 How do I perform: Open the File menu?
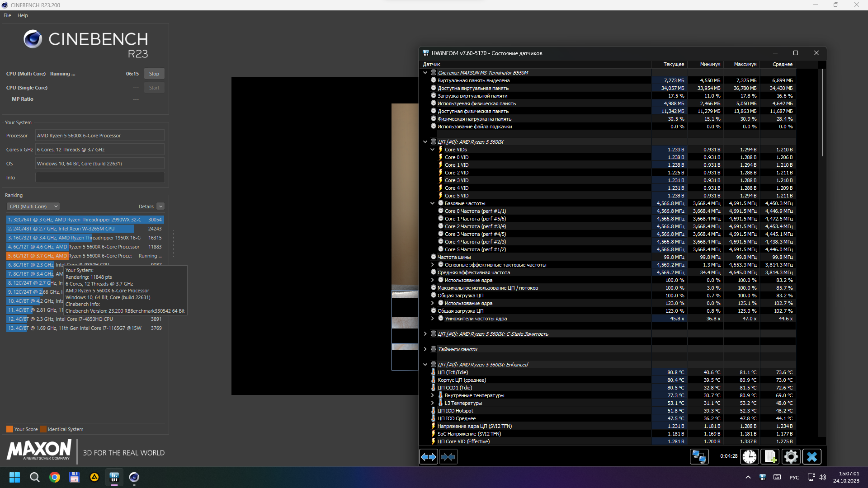coord(7,15)
